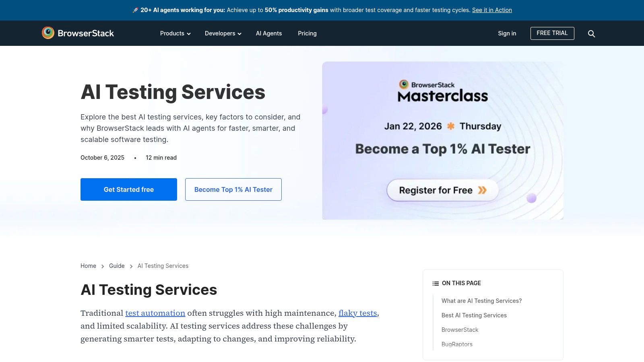
Task: Click Sign in at the top right
Action: [507, 33]
